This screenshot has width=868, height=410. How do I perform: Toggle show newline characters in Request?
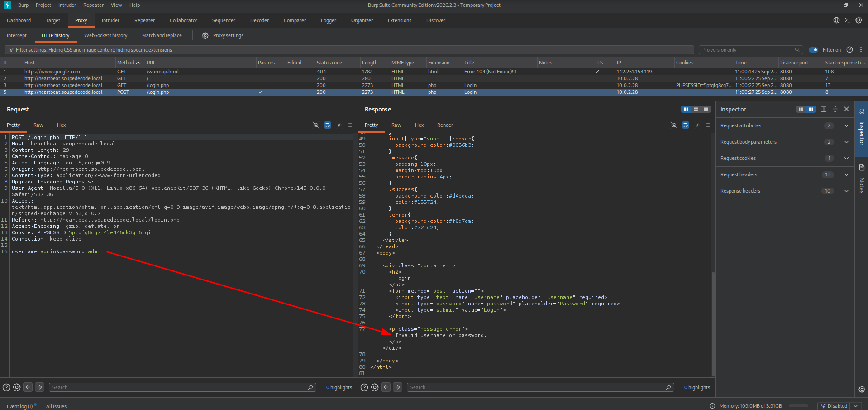click(339, 125)
